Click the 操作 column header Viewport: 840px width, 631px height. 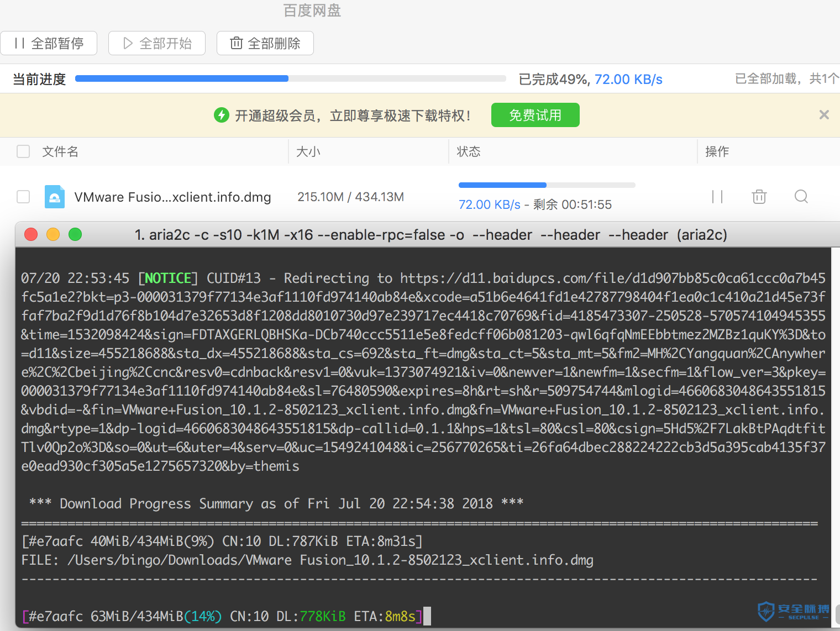tap(717, 151)
